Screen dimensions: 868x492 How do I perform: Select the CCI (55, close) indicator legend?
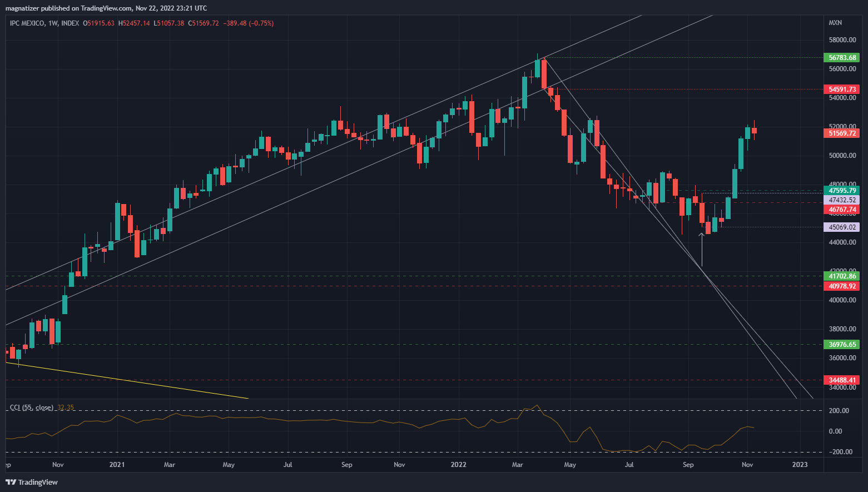click(x=32, y=407)
